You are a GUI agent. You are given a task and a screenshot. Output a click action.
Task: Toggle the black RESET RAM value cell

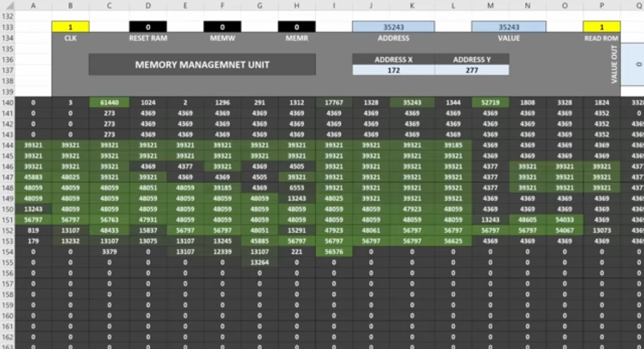pos(148,27)
